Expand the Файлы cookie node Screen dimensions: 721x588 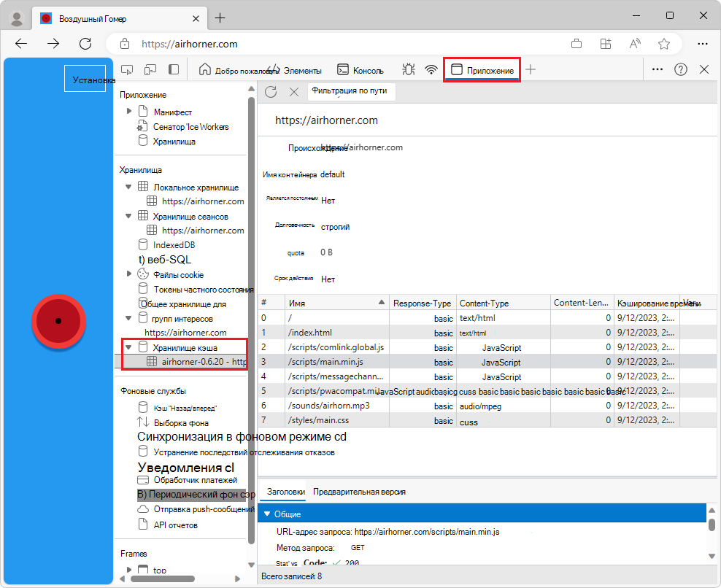pos(129,274)
